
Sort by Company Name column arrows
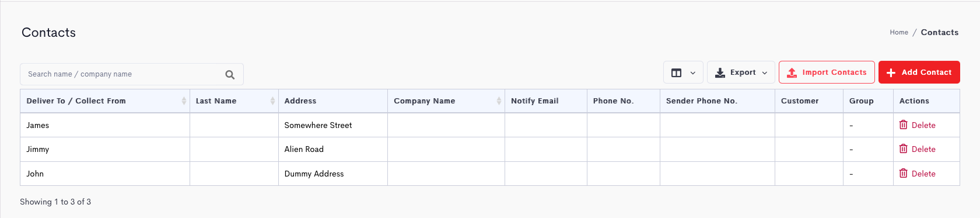point(499,101)
